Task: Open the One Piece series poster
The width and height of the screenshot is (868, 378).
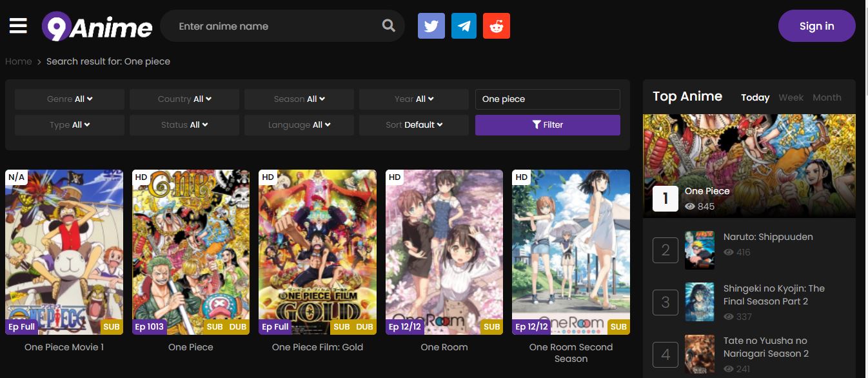Action: pyautogui.click(x=191, y=252)
